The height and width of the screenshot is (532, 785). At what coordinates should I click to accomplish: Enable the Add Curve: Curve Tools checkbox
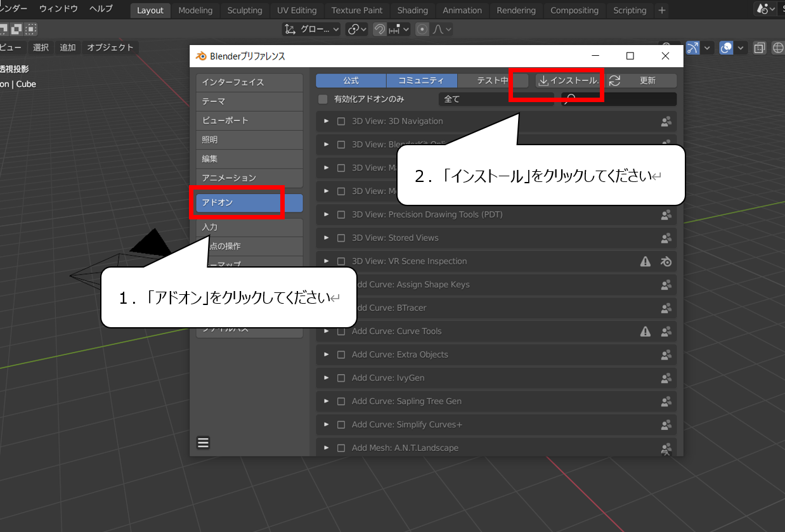pos(341,331)
